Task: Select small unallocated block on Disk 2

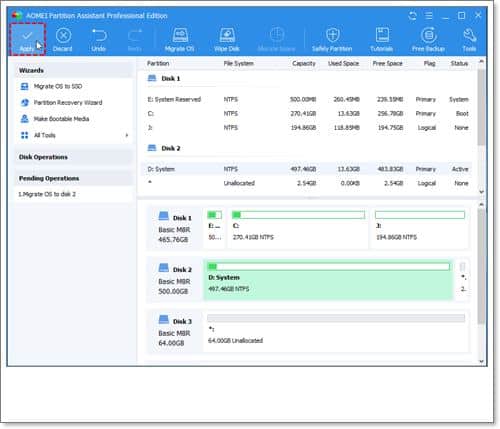Action: pos(463,280)
